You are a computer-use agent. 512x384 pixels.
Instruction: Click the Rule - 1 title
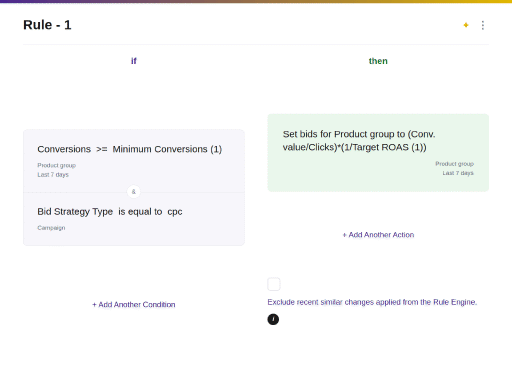coord(47,25)
